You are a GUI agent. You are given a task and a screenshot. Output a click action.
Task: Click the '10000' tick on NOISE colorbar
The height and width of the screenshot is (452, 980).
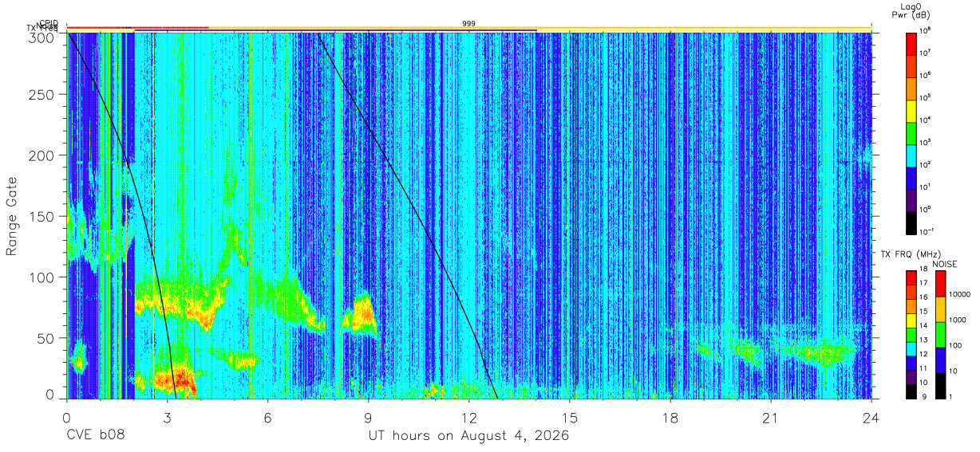(x=961, y=295)
